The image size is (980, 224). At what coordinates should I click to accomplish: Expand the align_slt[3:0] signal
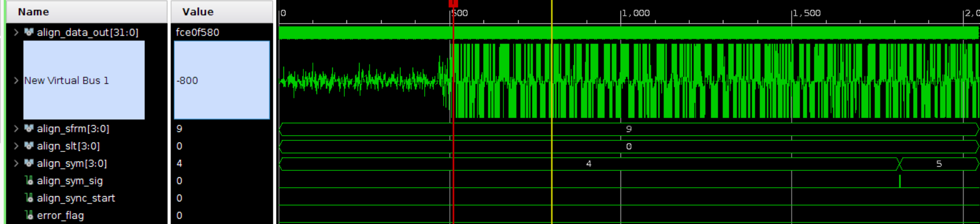tap(16, 146)
